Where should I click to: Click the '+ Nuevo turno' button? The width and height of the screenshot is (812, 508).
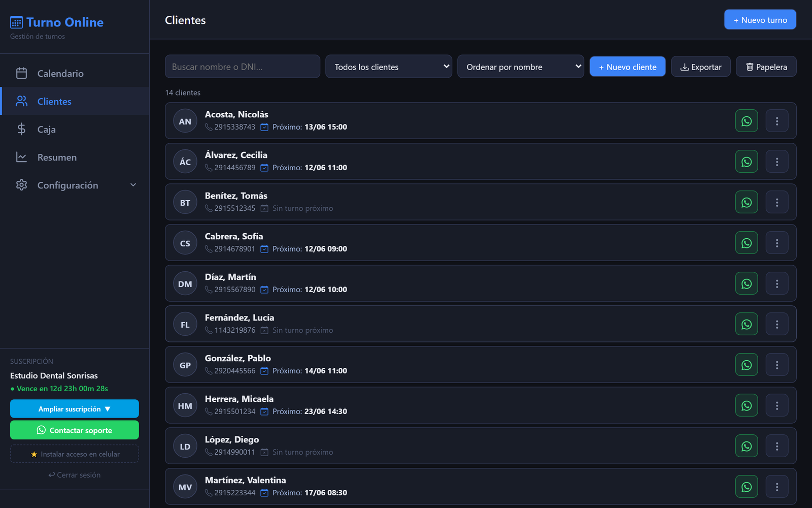click(760, 20)
